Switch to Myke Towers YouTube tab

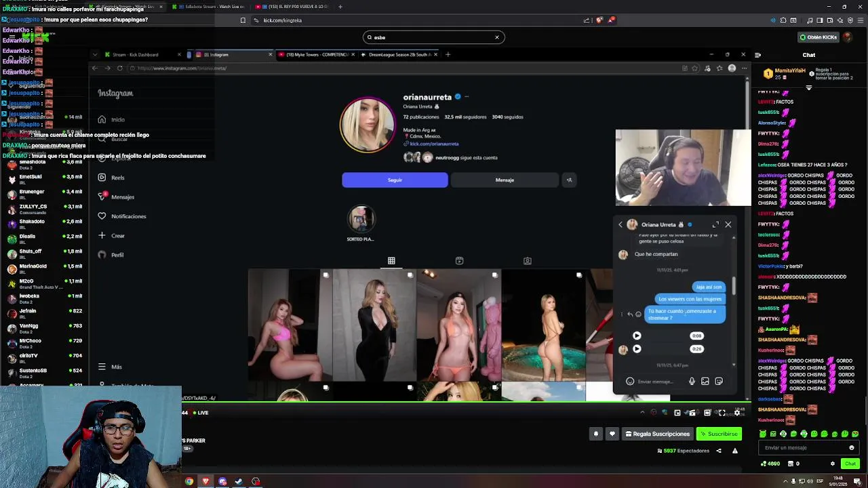pos(315,54)
